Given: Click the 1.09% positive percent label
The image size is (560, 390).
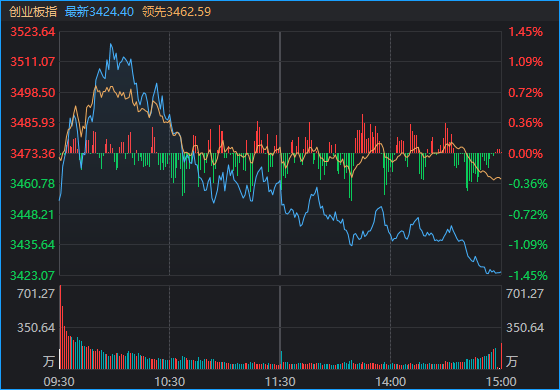Looking at the screenshot, I should pyautogui.click(x=525, y=62).
